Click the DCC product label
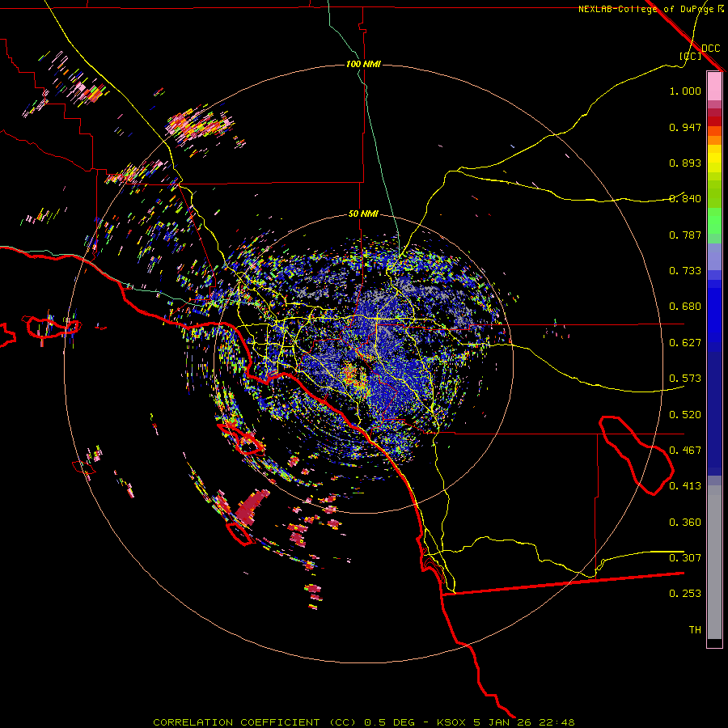The height and width of the screenshot is (728, 728). (710, 49)
